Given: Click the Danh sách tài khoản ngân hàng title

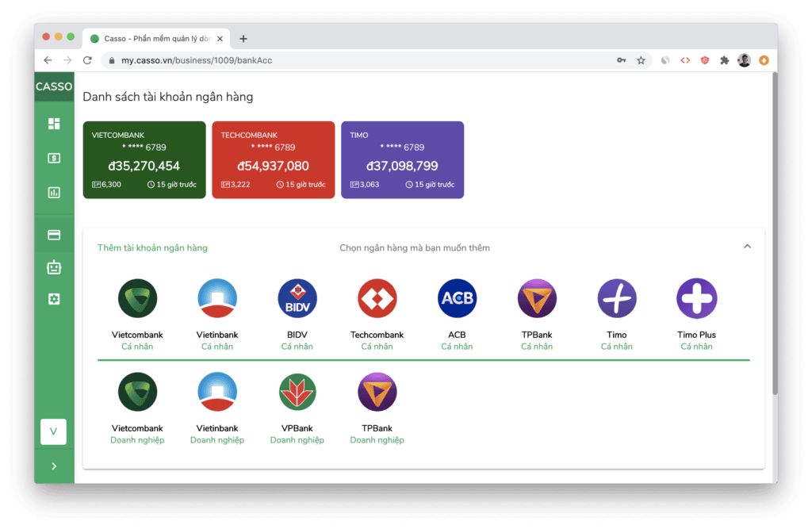Looking at the screenshot, I should 168,97.
